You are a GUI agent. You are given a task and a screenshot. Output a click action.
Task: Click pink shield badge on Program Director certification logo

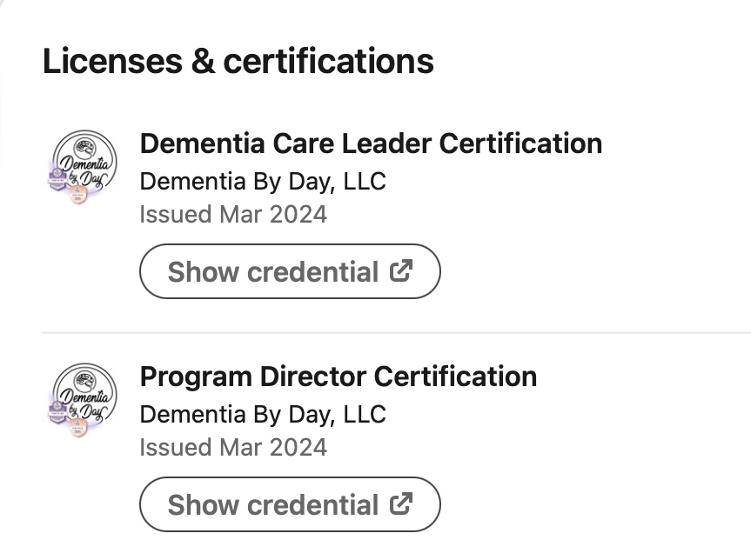77,428
